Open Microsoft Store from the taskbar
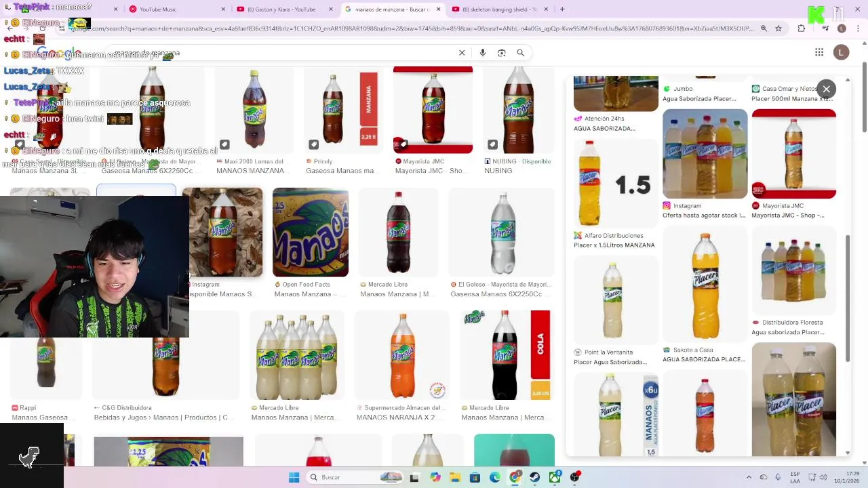The height and width of the screenshot is (488, 868). [475, 477]
